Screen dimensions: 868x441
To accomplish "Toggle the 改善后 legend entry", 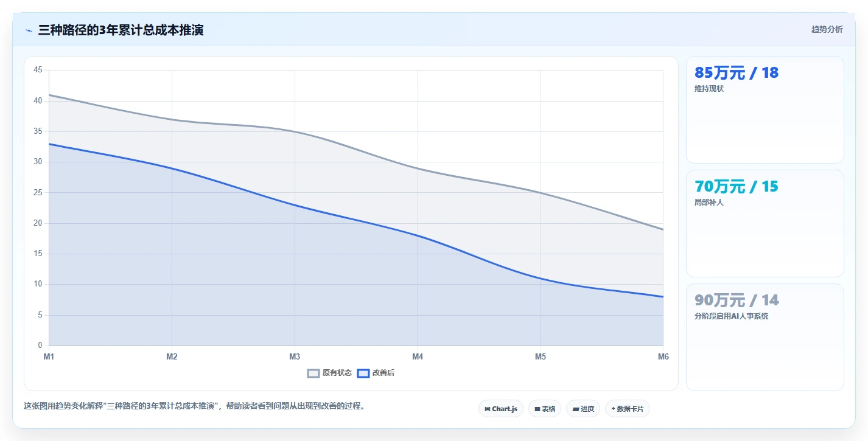I will coord(376,373).
